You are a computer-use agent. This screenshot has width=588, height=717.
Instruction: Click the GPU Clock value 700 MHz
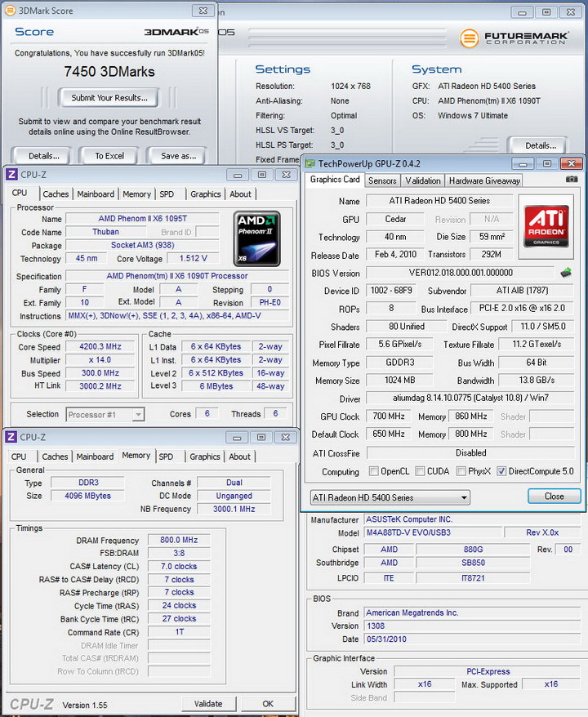pyautogui.click(x=389, y=416)
